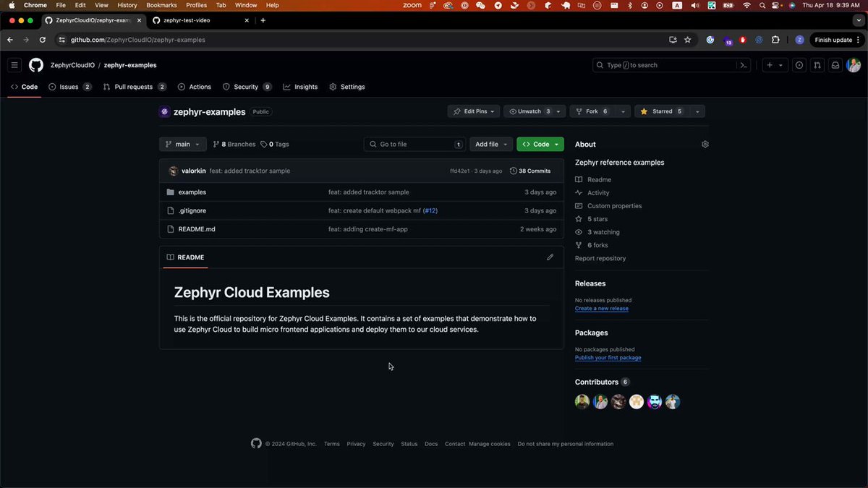This screenshot has width=868, height=488.
Task: Open the pull request #12 link
Action: point(430,211)
